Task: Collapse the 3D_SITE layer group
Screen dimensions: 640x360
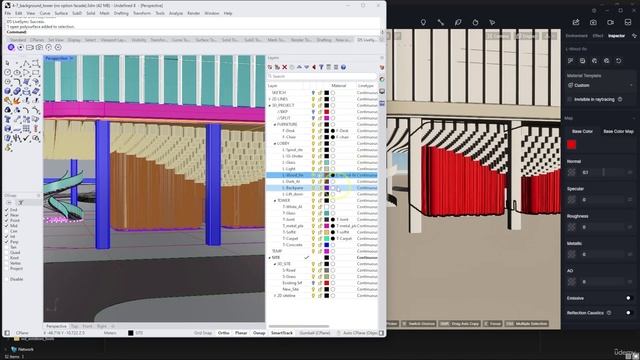Action: [275, 264]
